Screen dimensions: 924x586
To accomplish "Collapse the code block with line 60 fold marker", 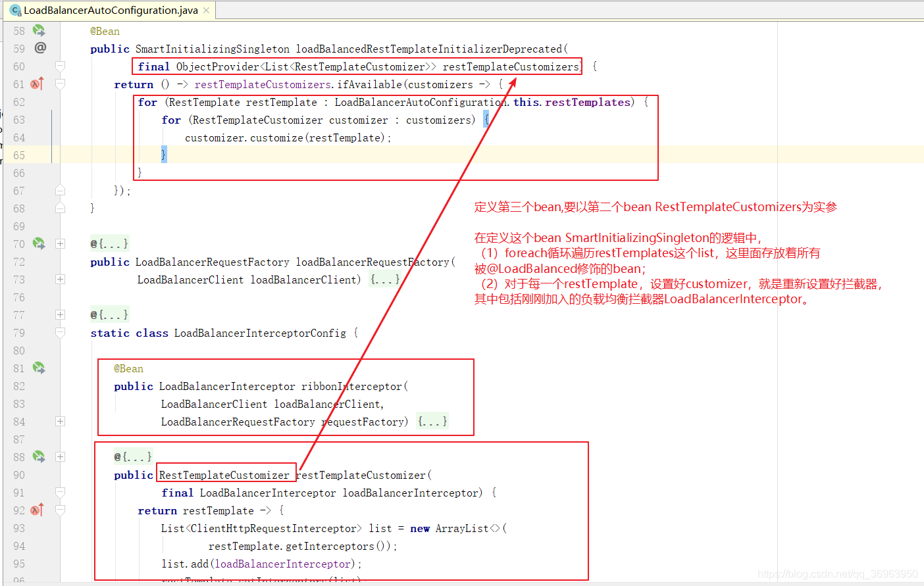I will 60,66.
